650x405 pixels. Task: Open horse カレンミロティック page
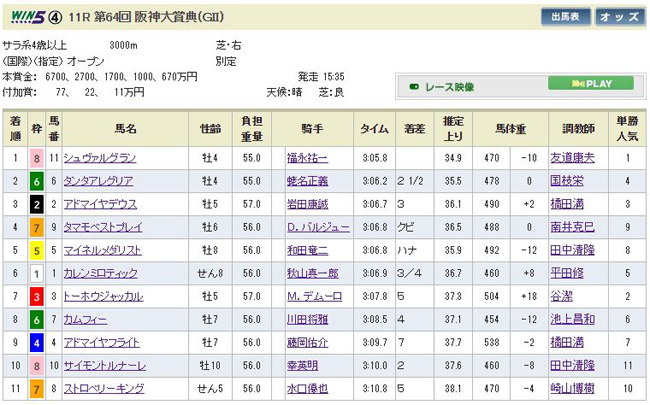tap(98, 274)
